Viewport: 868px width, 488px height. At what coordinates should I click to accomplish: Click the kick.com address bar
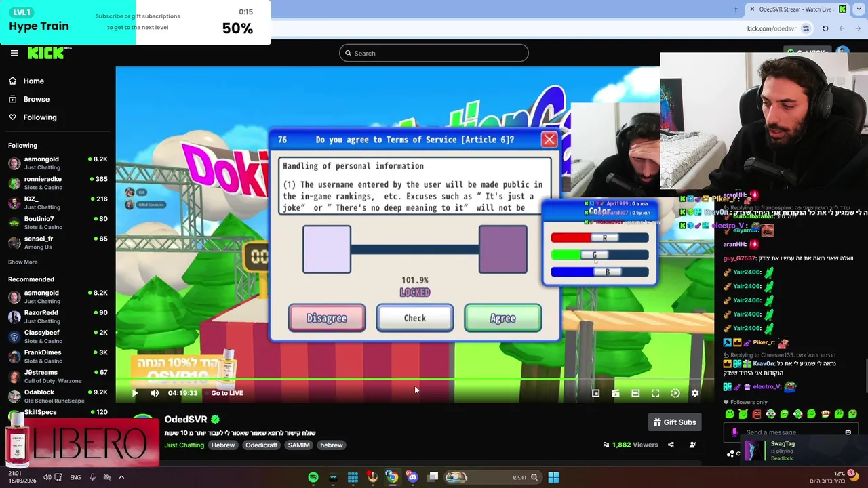tap(772, 28)
